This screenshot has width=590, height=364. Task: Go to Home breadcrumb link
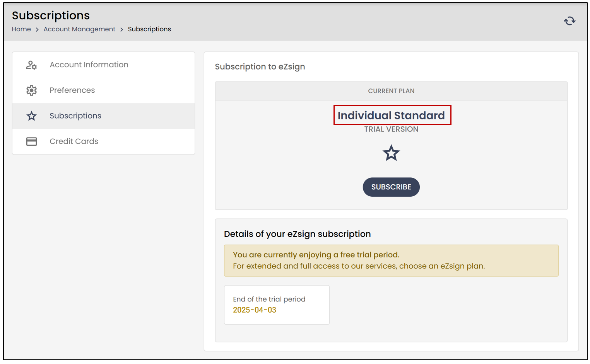coord(21,29)
